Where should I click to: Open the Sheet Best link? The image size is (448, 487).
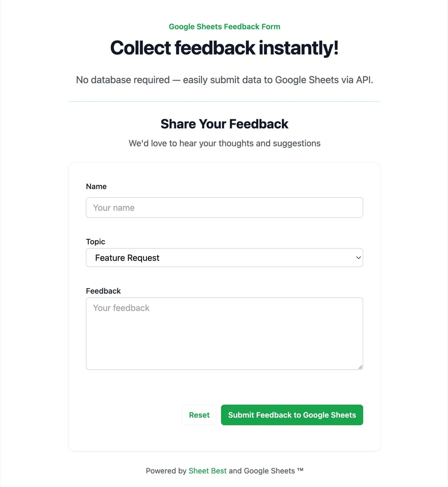point(207,471)
